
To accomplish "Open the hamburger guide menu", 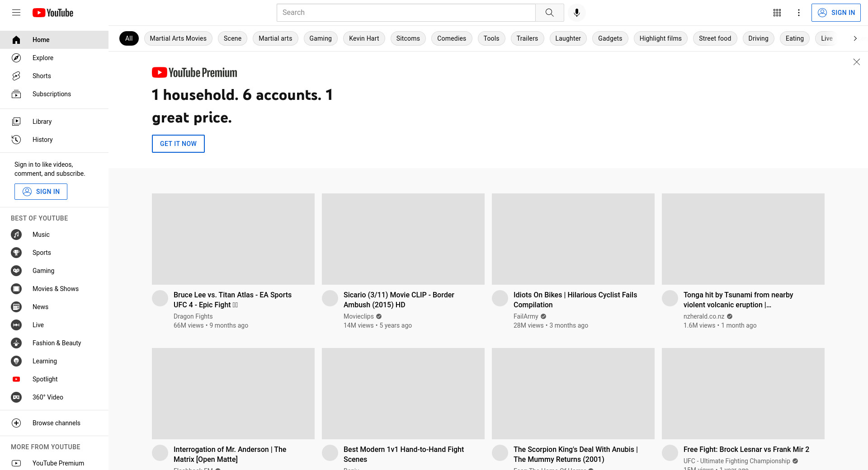I will pyautogui.click(x=16, y=13).
